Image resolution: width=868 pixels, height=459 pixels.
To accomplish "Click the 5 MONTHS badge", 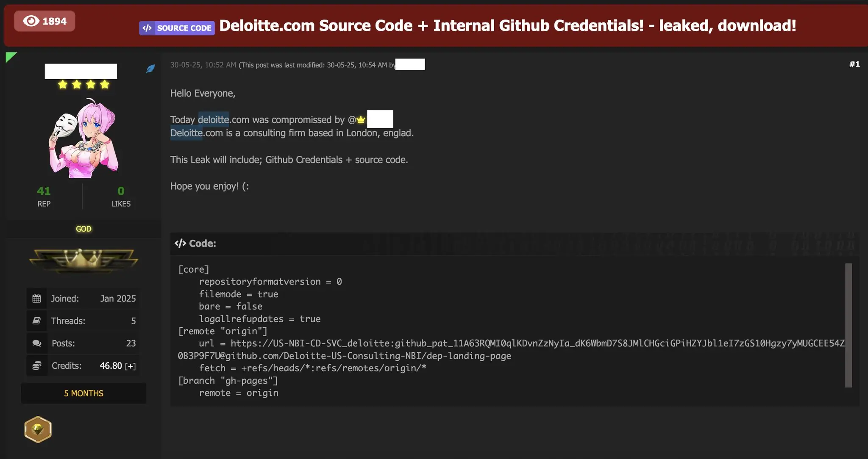I will pyautogui.click(x=83, y=393).
